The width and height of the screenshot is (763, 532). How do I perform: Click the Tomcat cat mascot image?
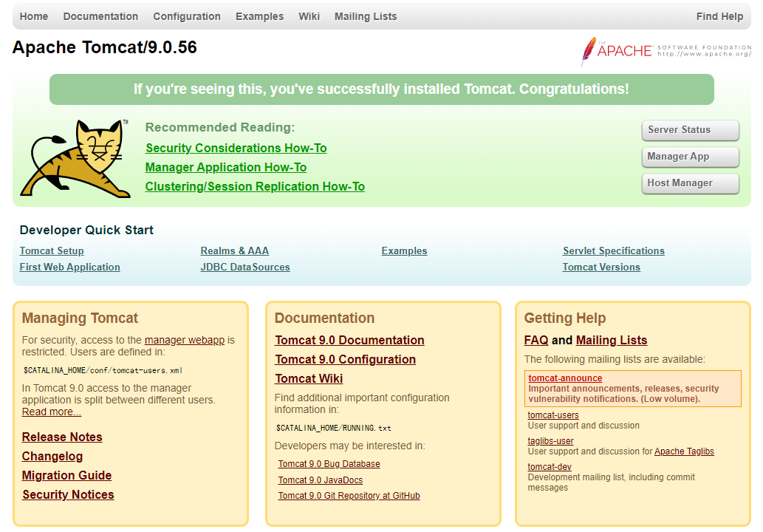coord(75,159)
